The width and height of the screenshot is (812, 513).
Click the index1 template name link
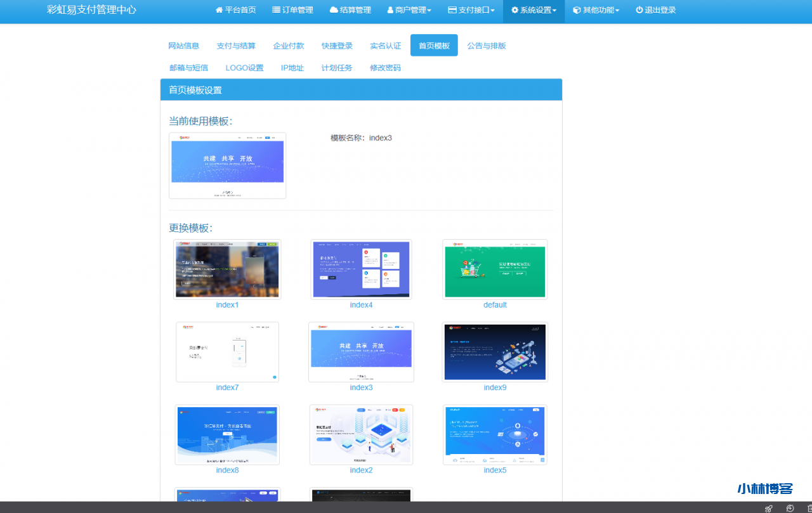(x=227, y=305)
